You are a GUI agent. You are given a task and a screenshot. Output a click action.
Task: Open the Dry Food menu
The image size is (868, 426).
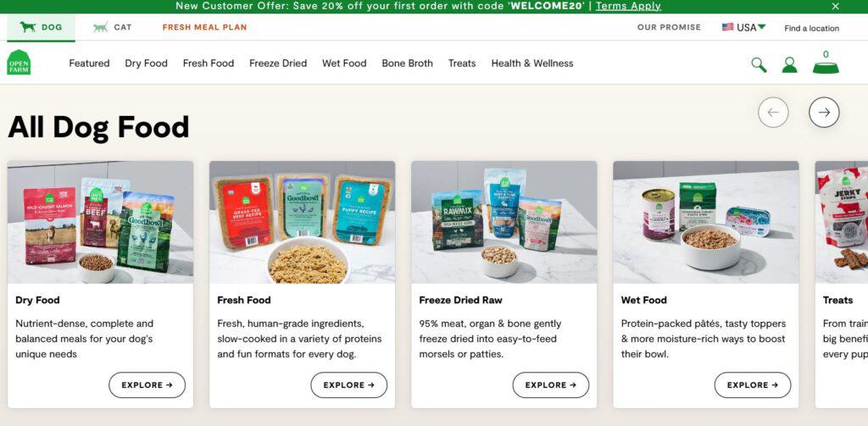click(x=146, y=63)
